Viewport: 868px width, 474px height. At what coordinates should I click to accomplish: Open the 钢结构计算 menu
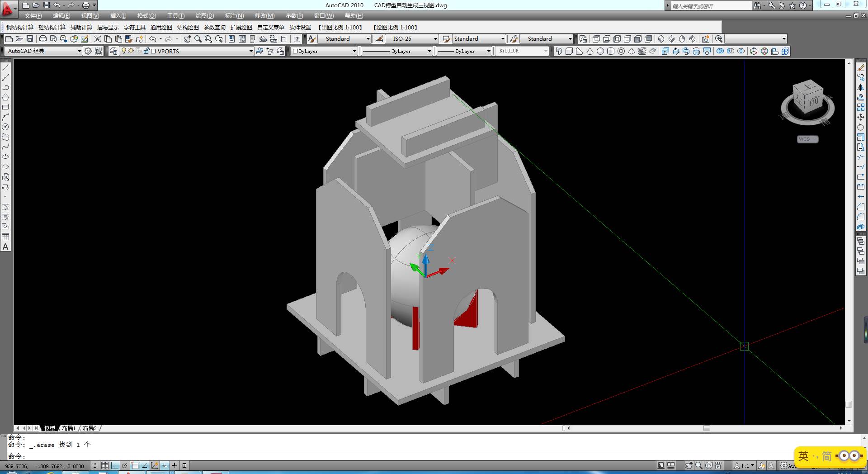pos(20,28)
